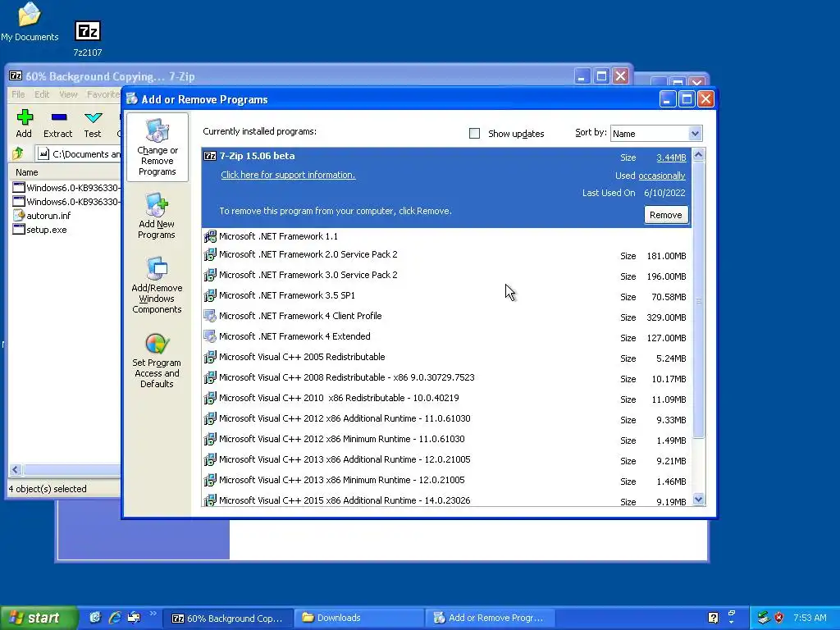
Task: Click icon of .NET Framework 4 Extended
Action: tap(210, 336)
